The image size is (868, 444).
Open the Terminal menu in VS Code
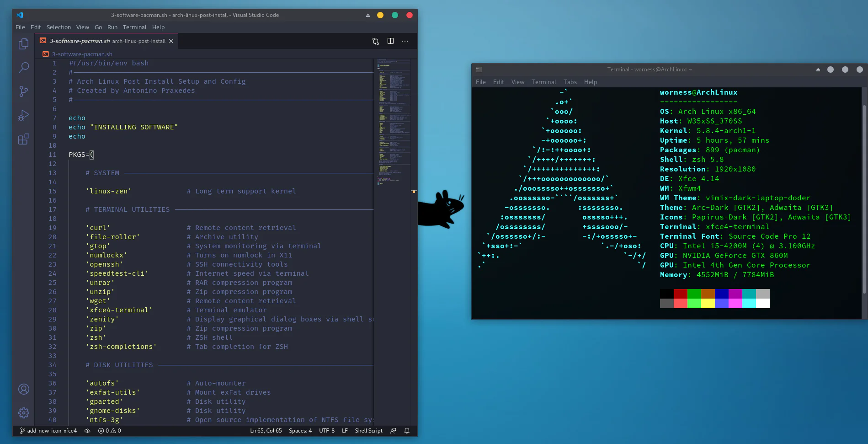pyautogui.click(x=134, y=27)
